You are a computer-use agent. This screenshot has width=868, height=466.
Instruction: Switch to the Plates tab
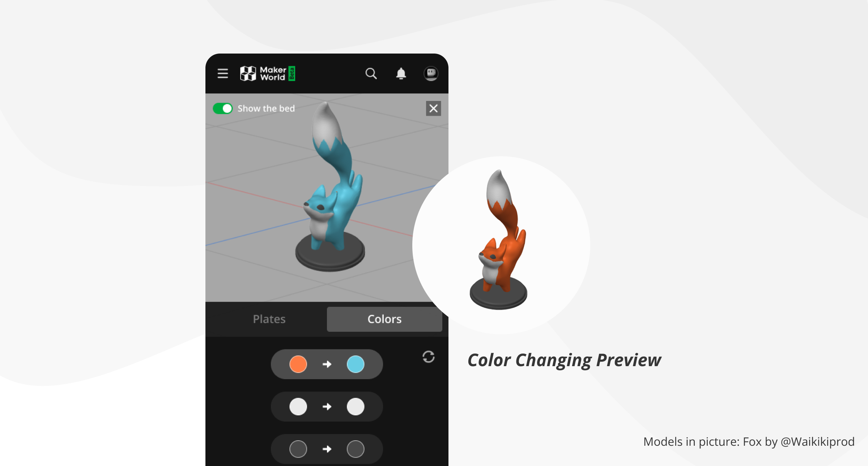269,319
